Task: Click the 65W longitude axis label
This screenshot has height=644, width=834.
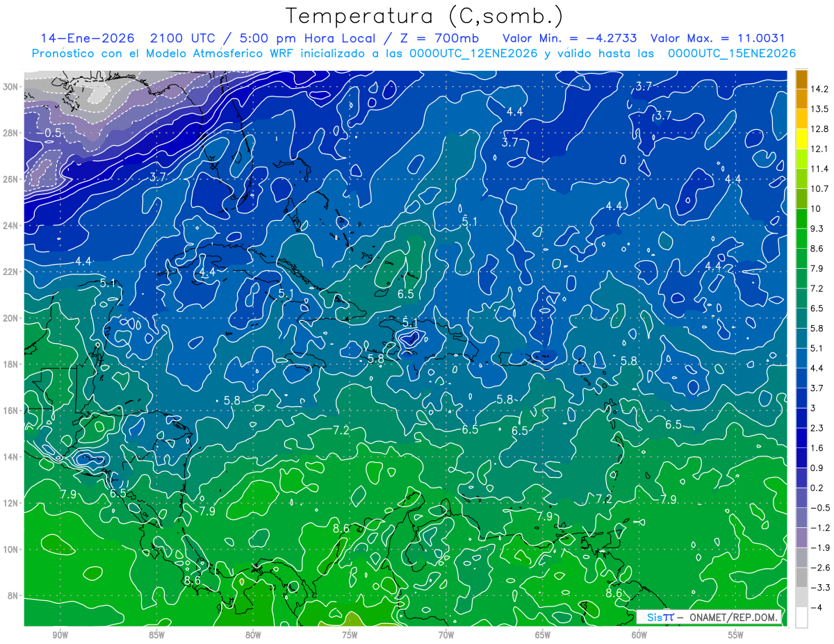Action: [543, 636]
